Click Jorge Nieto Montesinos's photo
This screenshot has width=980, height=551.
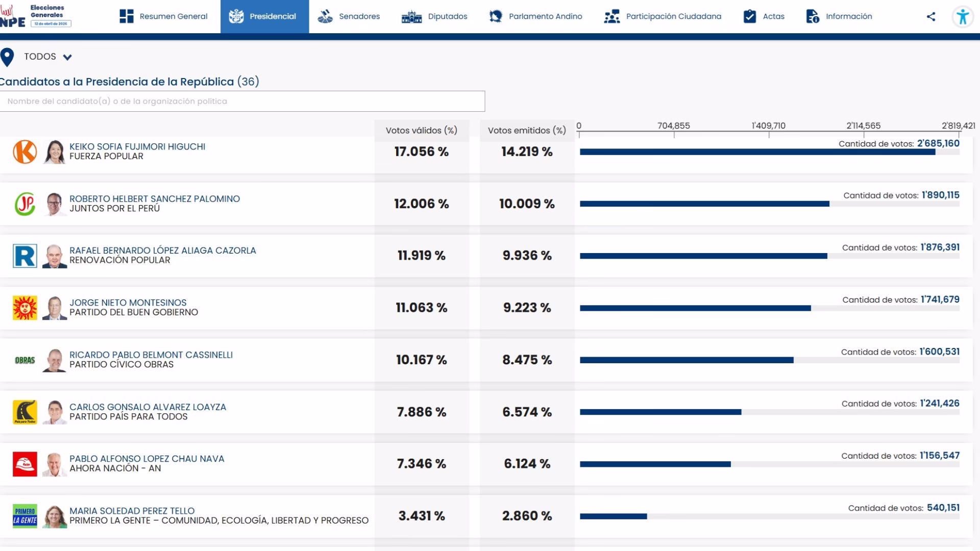tap(55, 308)
